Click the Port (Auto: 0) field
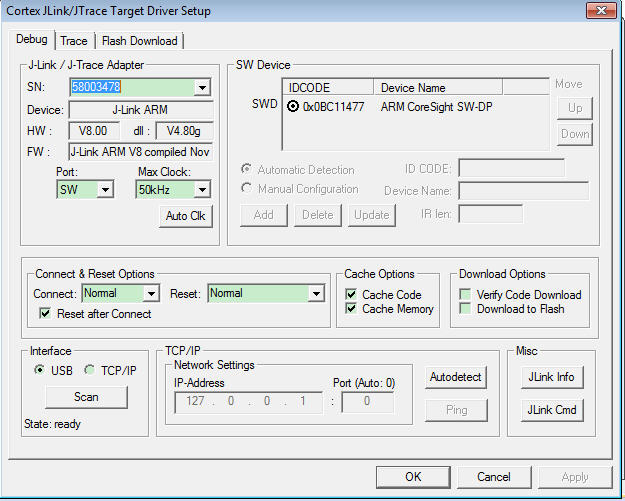Screen dimensions: 625x501 tap(368, 402)
